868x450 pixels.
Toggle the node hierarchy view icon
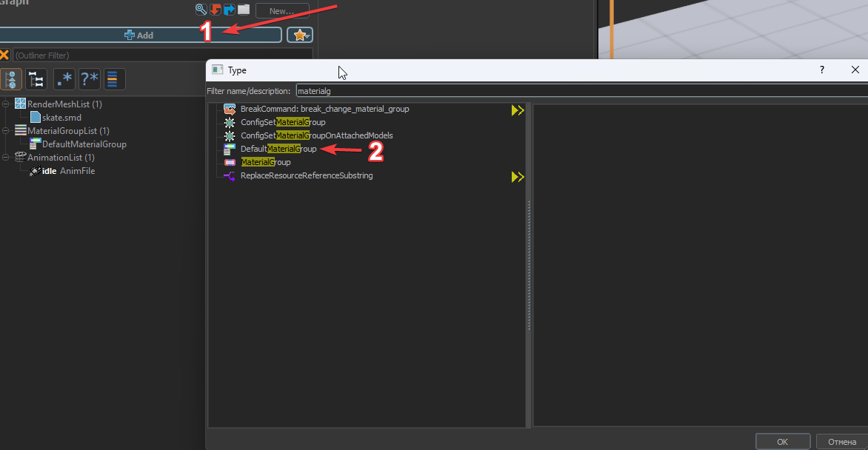point(10,79)
